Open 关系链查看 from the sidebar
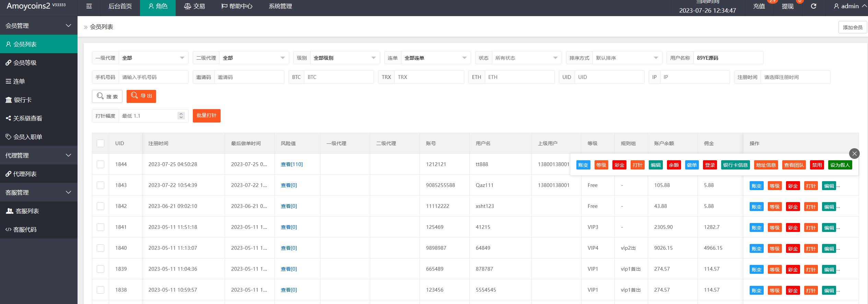This screenshot has width=868, height=304. point(27,118)
